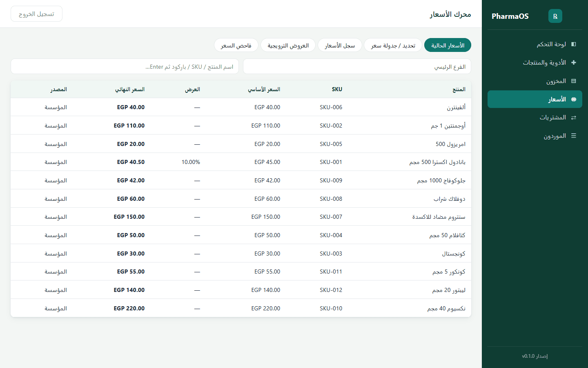Screen dimensions: 588x368
Task: Switch to the الأسعار الحالية tab
Action: pyautogui.click(x=448, y=45)
